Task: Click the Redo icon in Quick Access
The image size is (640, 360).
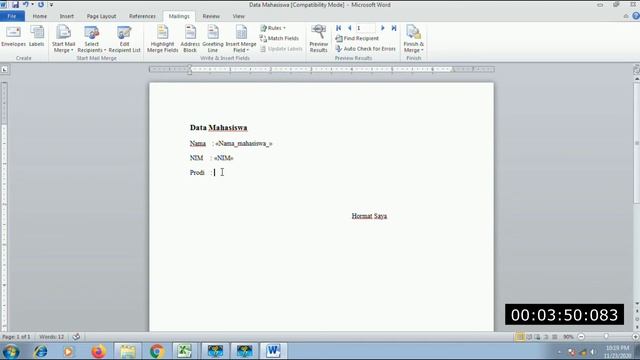Action: click(41, 4)
